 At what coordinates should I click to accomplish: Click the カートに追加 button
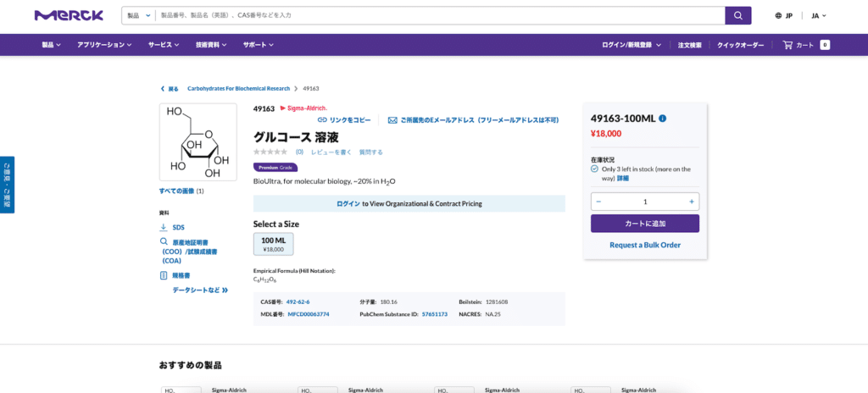644,224
